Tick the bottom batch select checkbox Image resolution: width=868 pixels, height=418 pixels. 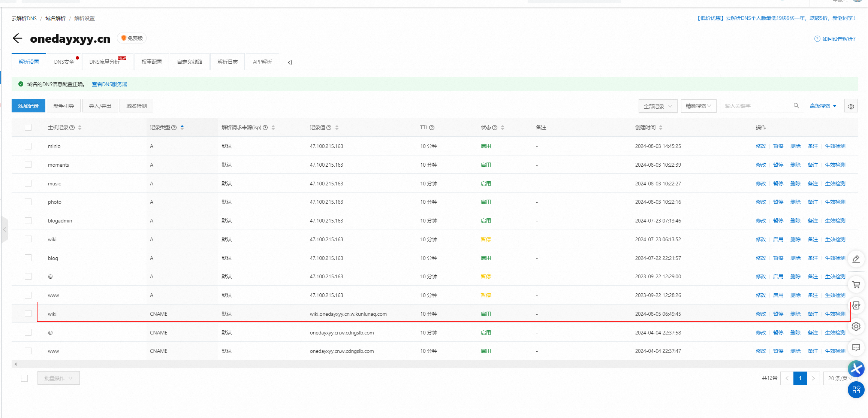[24, 378]
